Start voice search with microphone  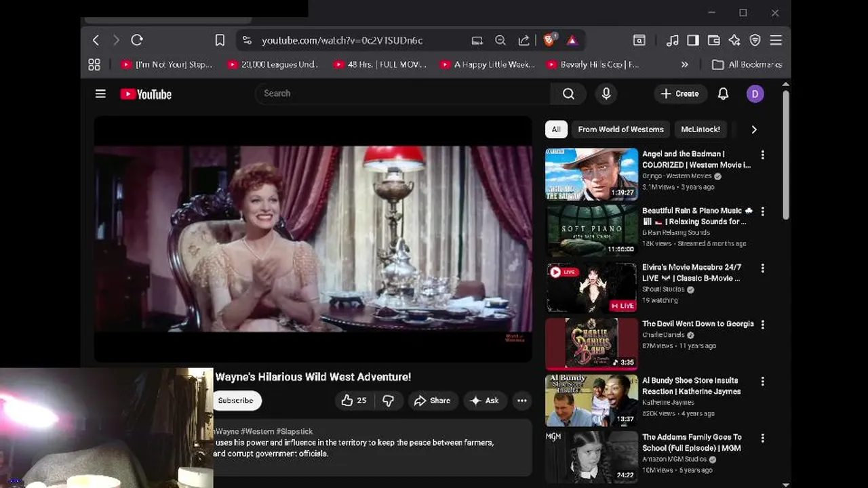pyautogui.click(x=606, y=94)
